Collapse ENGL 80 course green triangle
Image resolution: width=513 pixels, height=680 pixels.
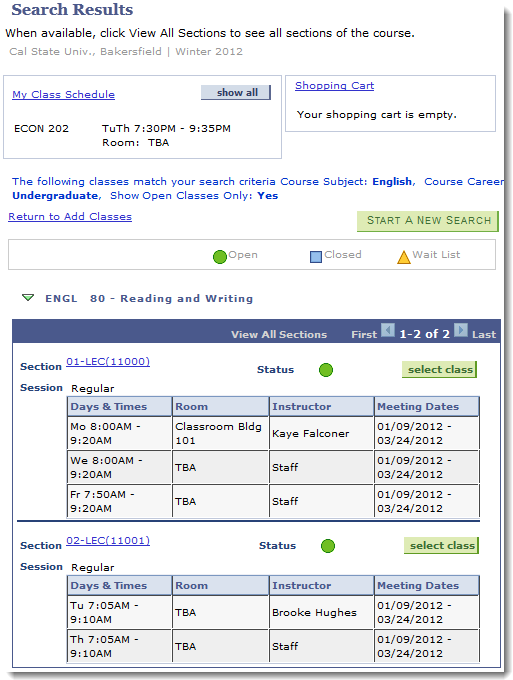point(28,298)
